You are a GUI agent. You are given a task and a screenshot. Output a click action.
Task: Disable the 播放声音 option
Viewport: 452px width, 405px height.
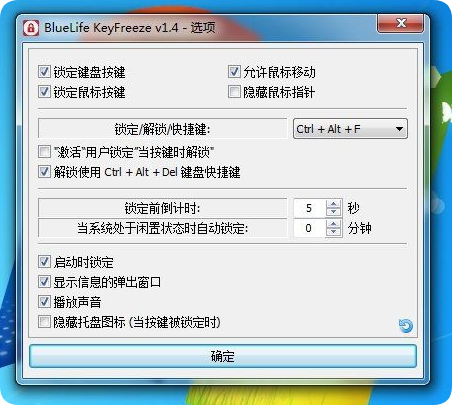44,302
